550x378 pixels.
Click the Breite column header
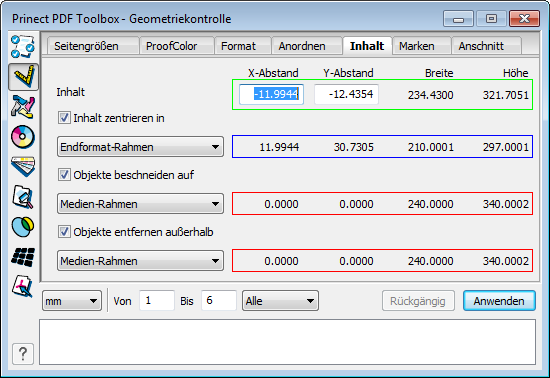point(439,73)
